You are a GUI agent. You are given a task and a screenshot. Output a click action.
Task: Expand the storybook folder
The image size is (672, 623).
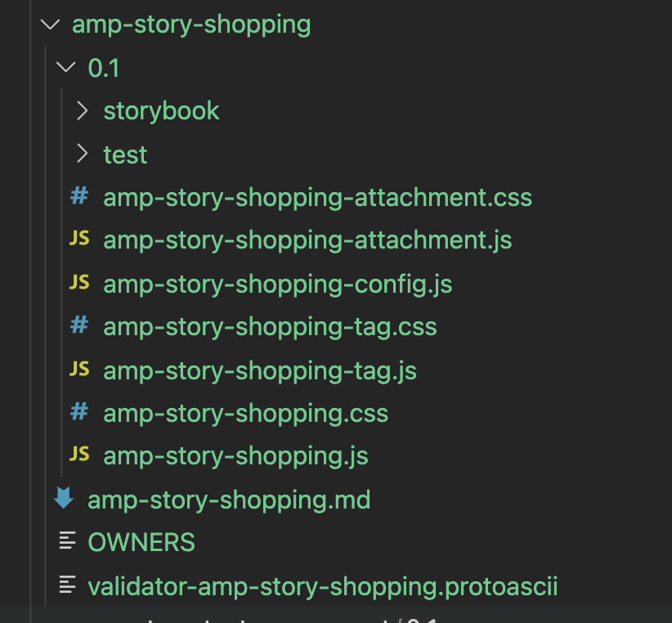click(82, 110)
